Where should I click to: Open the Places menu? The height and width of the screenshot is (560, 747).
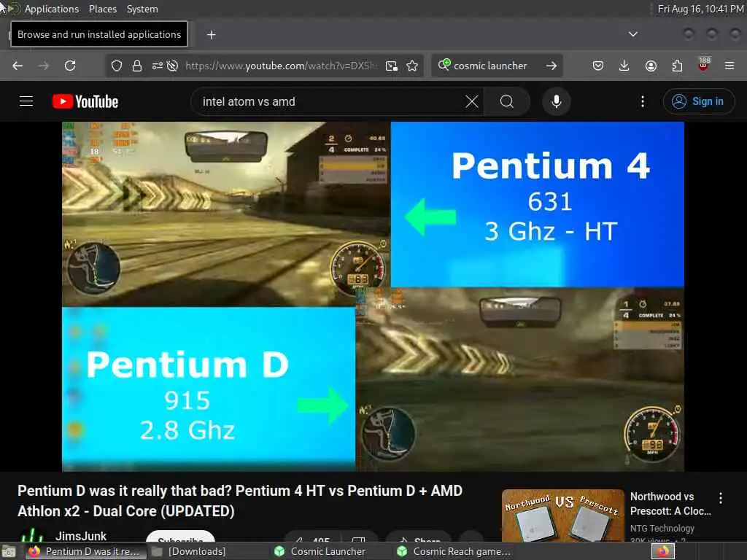(x=102, y=9)
